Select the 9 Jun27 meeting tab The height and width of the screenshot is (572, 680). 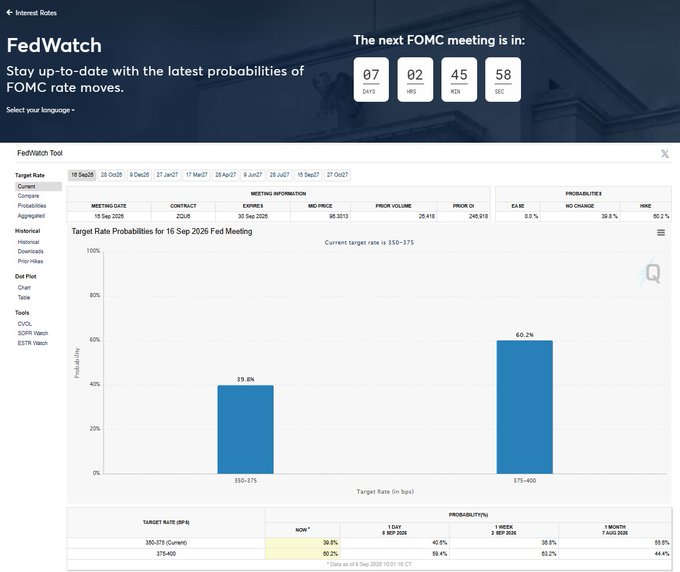pyautogui.click(x=253, y=175)
